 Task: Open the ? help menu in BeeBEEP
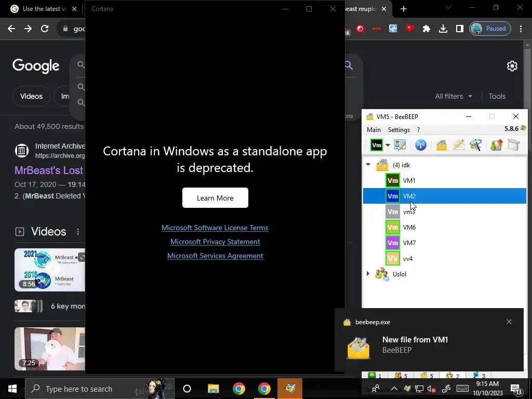click(418, 129)
